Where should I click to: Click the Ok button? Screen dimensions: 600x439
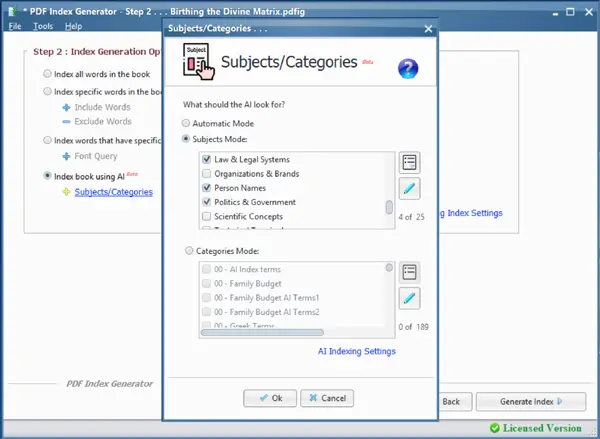tap(270, 398)
